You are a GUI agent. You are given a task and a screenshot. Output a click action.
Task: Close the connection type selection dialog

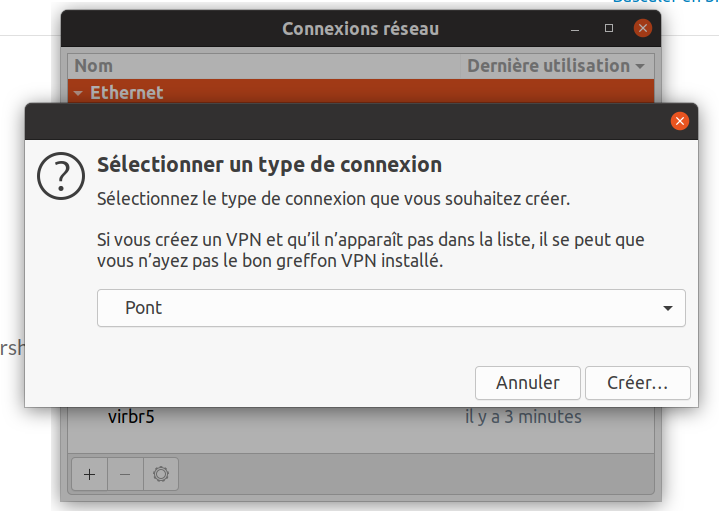(x=680, y=121)
